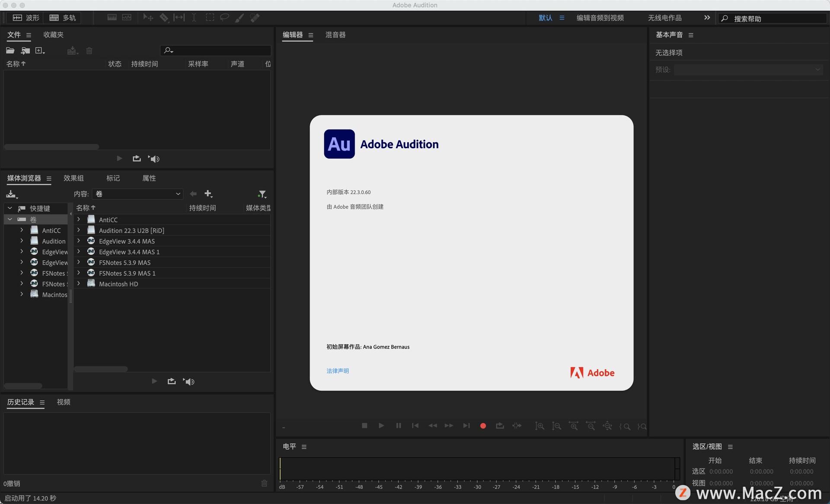The width and height of the screenshot is (830, 504).
Task: Click Media Browser import dropdown icon
Action: 12,194
